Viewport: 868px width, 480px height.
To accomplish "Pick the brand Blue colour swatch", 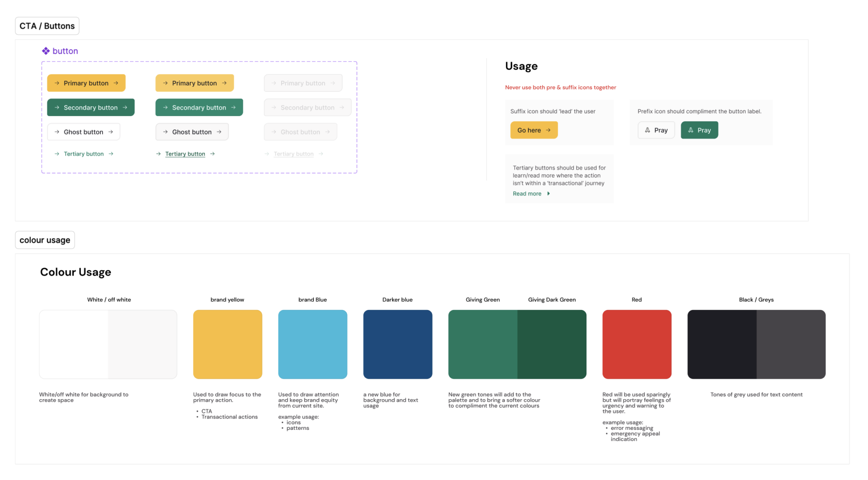I will pyautogui.click(x=312, y=344).
